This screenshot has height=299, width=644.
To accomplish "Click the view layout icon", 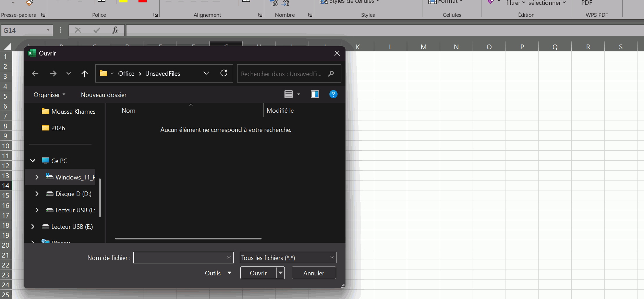I will 289,94.
